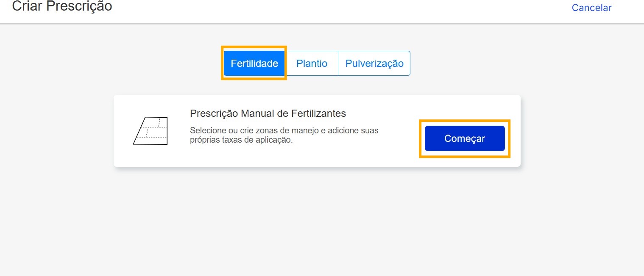
Task: Click Começar to start manual fertilizer prescription
Action: coord(464,138)
